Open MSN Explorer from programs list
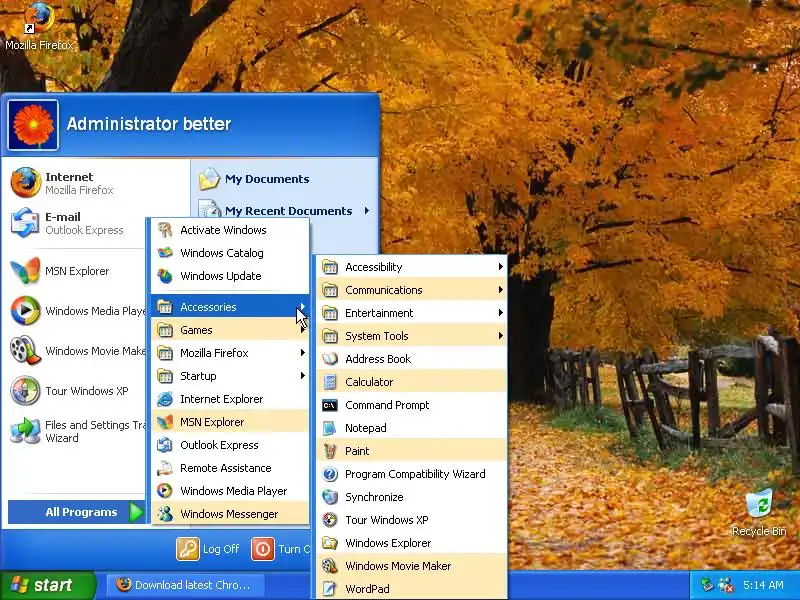The width and height of the screenshot is (800, 600). click(230, 422)
